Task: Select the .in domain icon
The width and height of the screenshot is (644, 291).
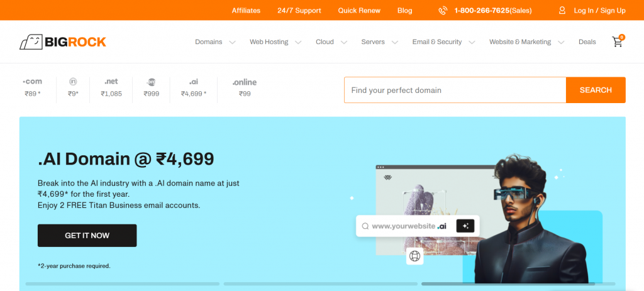Action: 73,82
